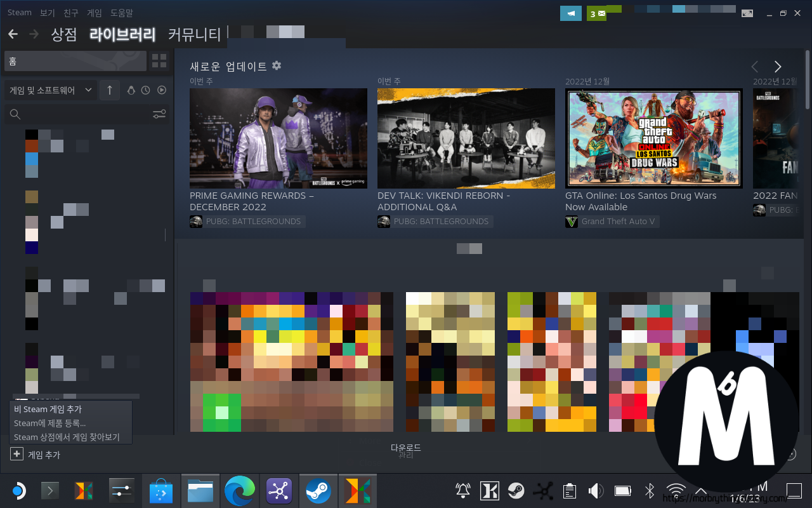The height and width of the screenshot is (508, 812).
Task: Open the collections grid view icon
Action: tap(159, 61)
